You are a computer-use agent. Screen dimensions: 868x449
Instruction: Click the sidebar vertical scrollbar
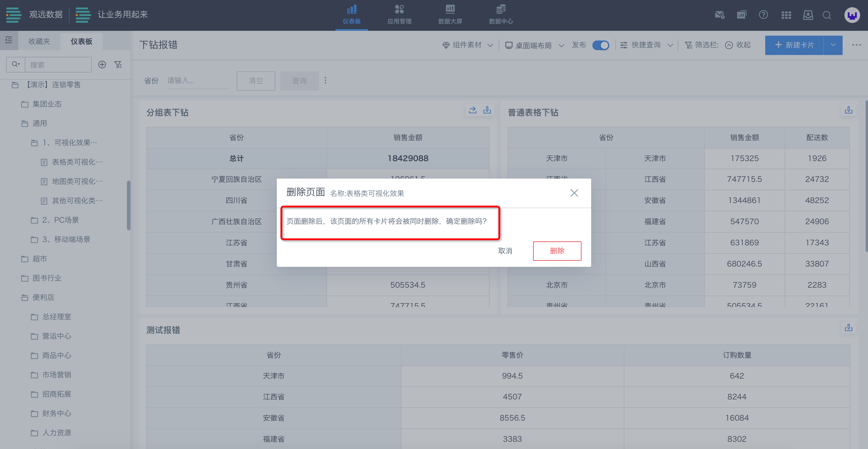click(x=128, y=205)
